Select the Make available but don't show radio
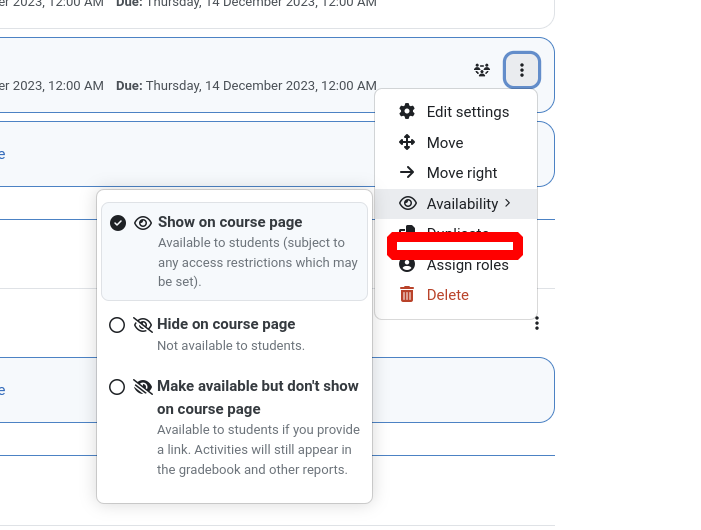The width and height of the screenshot is (701, 530). click(117, 387)
